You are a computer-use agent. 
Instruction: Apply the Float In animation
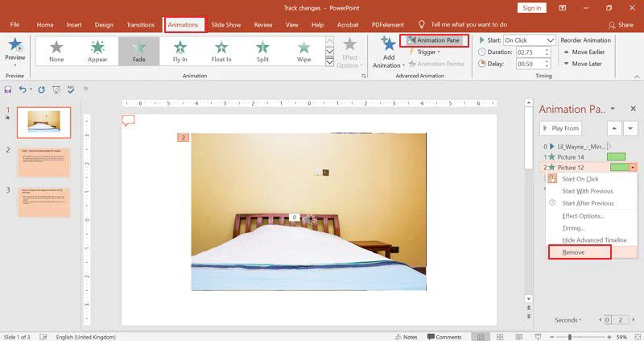pos(221,52)
